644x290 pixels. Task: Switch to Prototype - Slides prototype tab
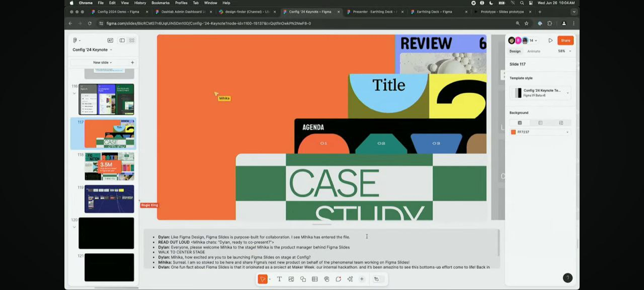pos(502,12)
